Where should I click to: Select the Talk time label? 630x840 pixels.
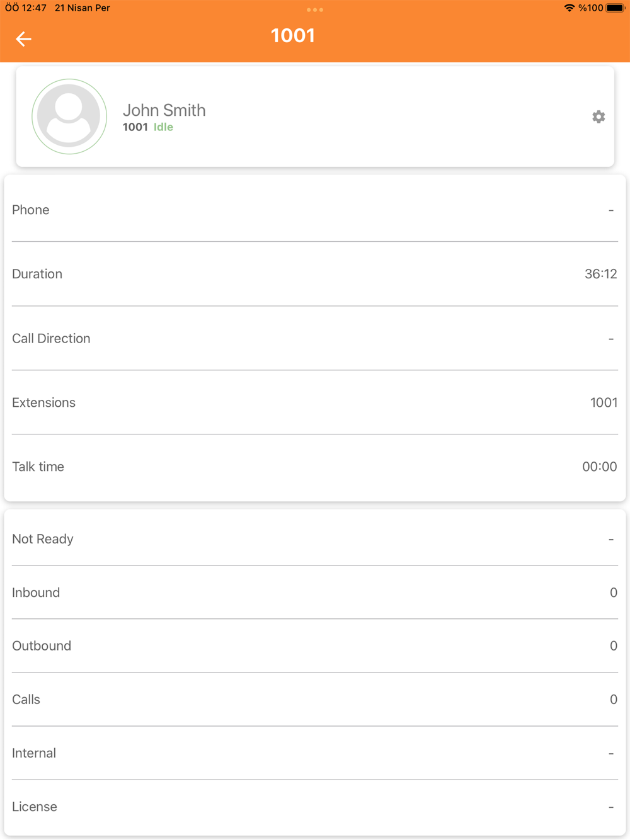(38, 467)
